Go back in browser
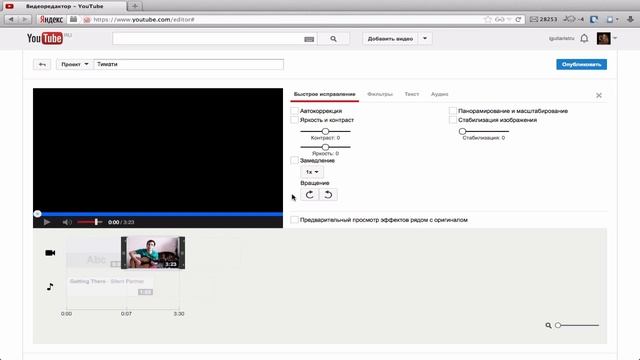This screenshot has width=640, height=360. [x=11, y=19]
